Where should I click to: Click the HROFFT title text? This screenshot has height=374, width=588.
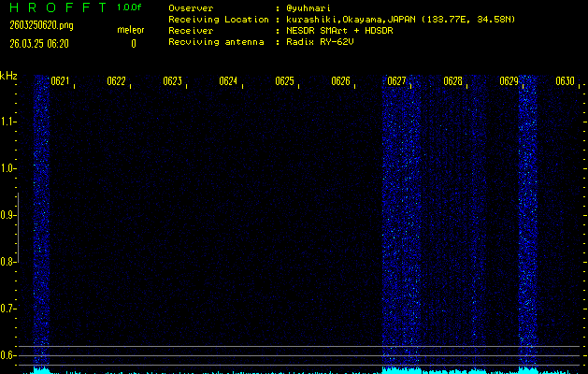57,7
